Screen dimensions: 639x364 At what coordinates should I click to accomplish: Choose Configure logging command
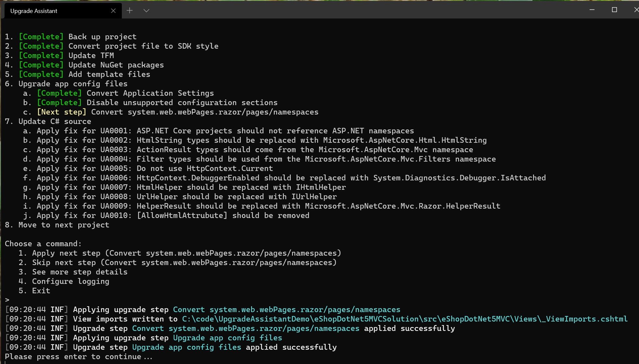[x=70, y=281]
